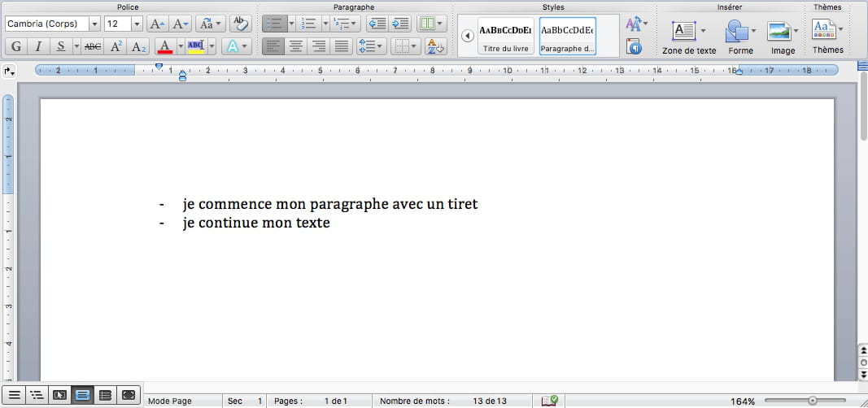Image resolution: width=868 pixels, height=408 pixels.
Task: Open the Forme shapes menu
Action: [740, 37]
